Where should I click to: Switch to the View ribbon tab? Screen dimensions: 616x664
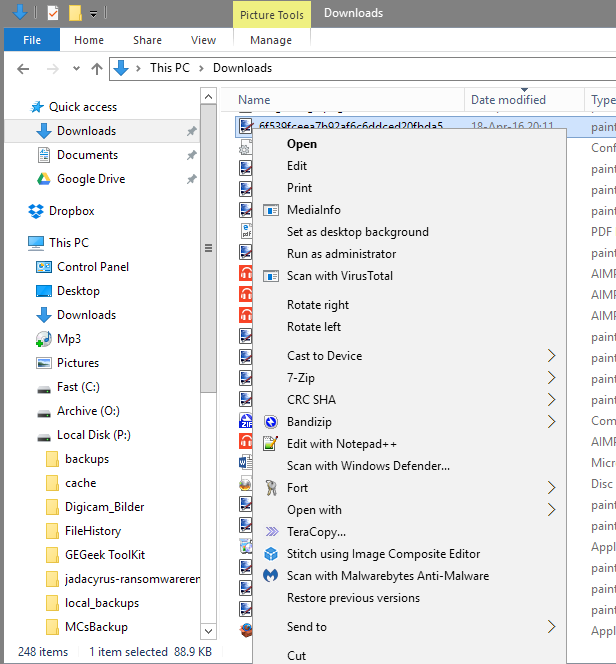point(203,40)
